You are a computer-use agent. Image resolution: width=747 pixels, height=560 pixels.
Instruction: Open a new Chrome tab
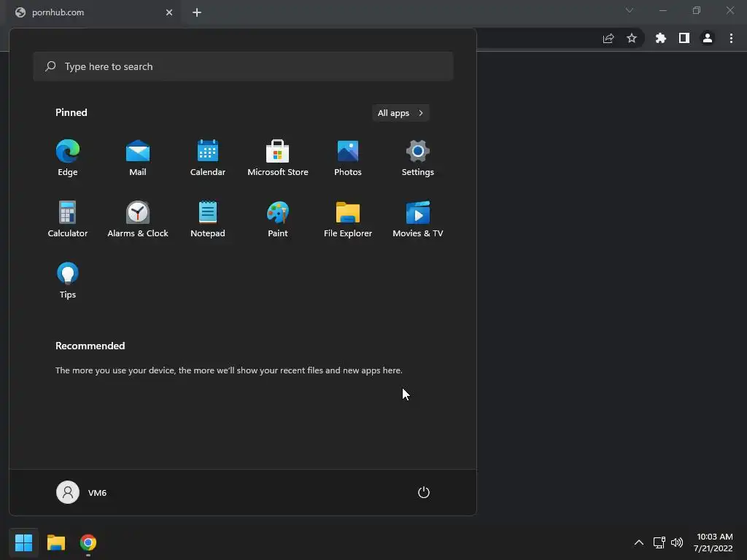pos(197,12)
